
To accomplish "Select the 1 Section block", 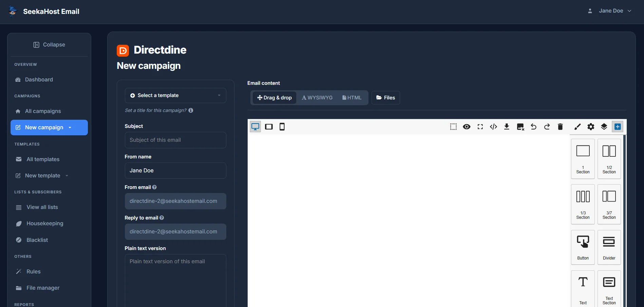I will (x=583, y=159).
